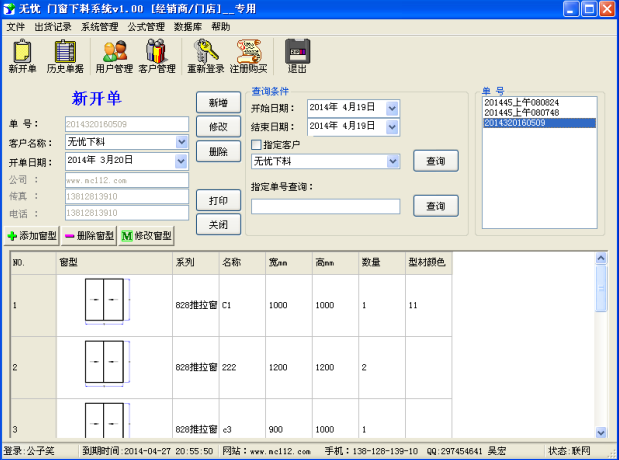Expand the 开始日期 date picker
The width and height of the screenshot is (619, 460).
point(392,108)
